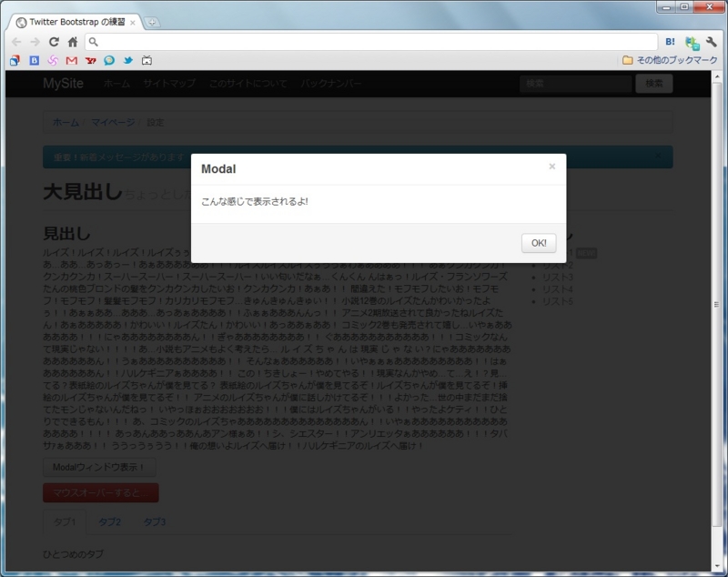Select リスト2 in the sidebar list

[558, 266]
